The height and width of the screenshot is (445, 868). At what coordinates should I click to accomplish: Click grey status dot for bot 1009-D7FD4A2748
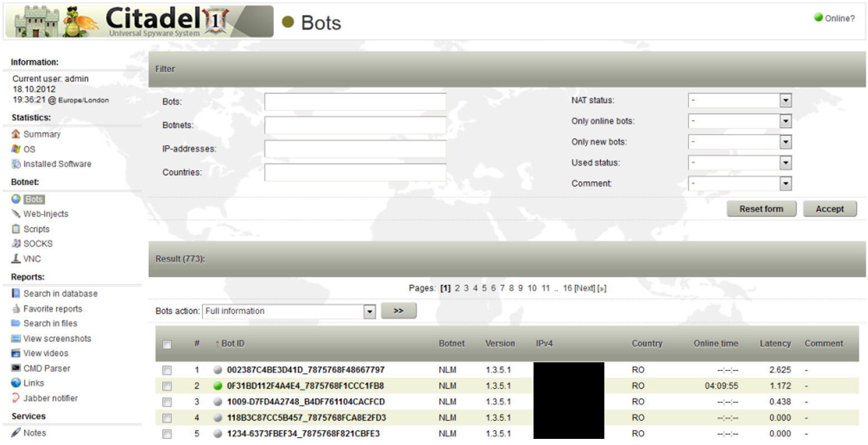pos(218,402)
